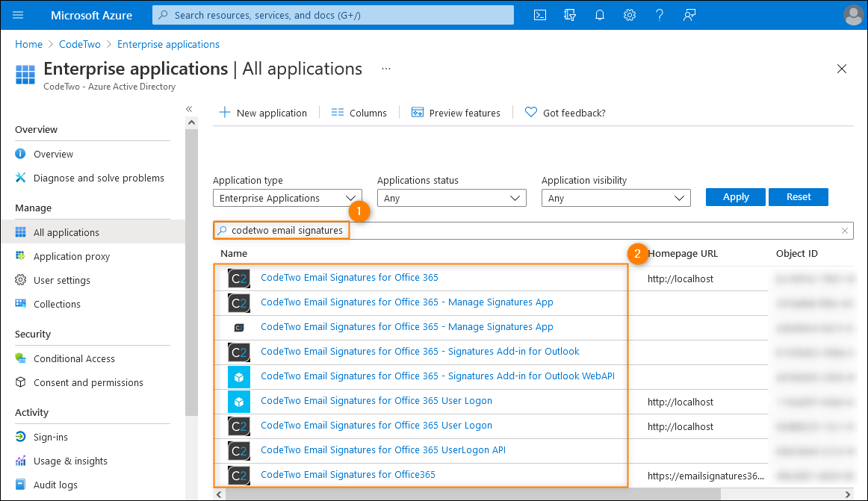This screenshot has width=868, height=501.
Task: Click the table horizontal scrollbar left arrow
Action: coord(219,494)
